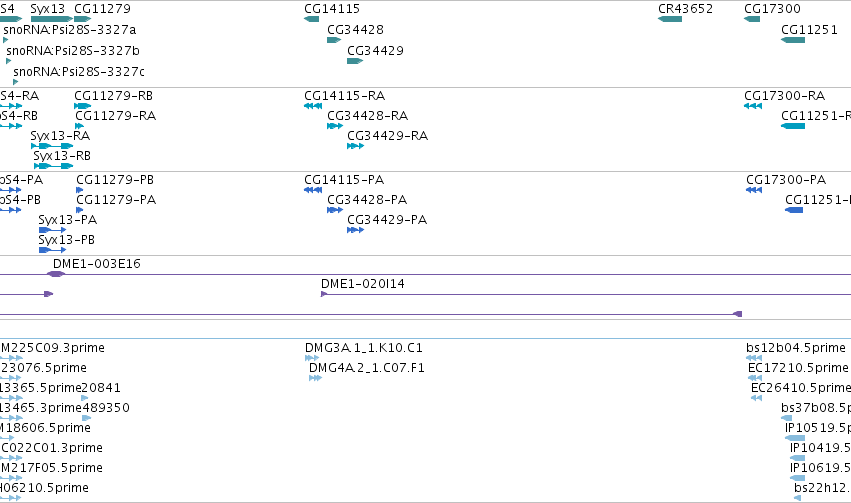Click the CG11279-RA transcript label
This screenshot has height=503, width=851.
tap(116, 116)
